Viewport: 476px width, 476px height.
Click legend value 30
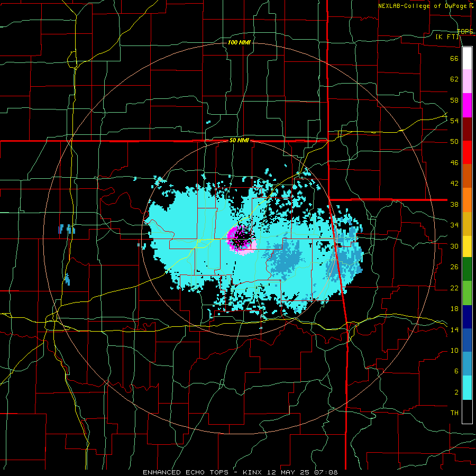(454, 246)
